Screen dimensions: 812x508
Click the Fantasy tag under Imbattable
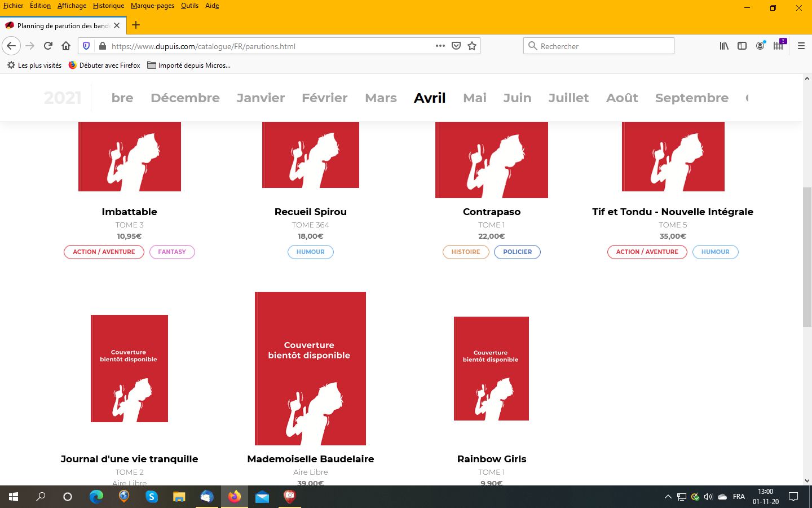172,252
